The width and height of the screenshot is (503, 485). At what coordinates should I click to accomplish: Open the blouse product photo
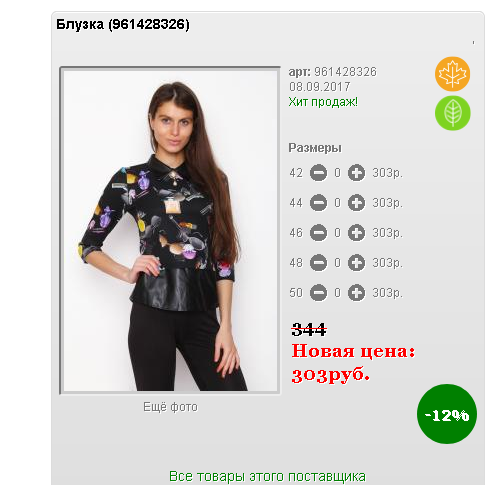click(x=170, y=230)
